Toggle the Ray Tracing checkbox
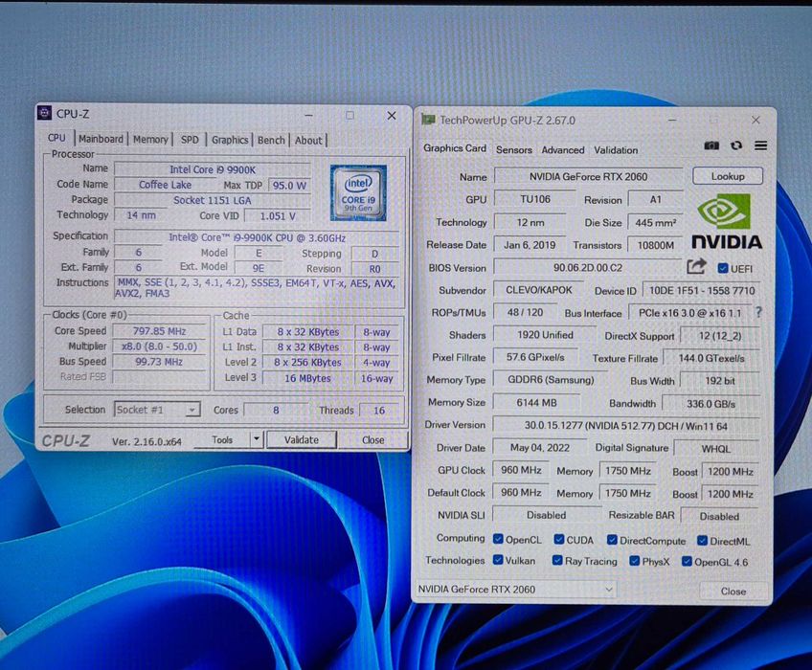Image resolution: width=812 pixels, height=670 pixels. pyautogui.click(x=555, y=561)
